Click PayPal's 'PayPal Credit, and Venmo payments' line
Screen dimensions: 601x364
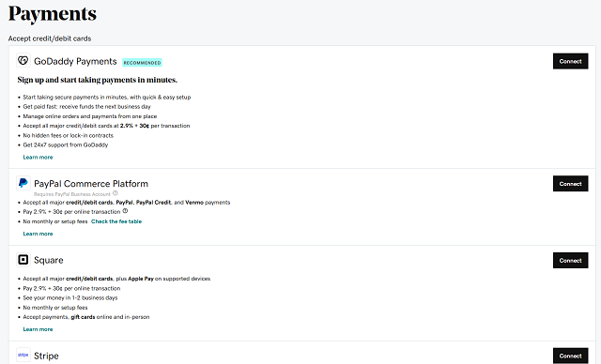(127, 202)
